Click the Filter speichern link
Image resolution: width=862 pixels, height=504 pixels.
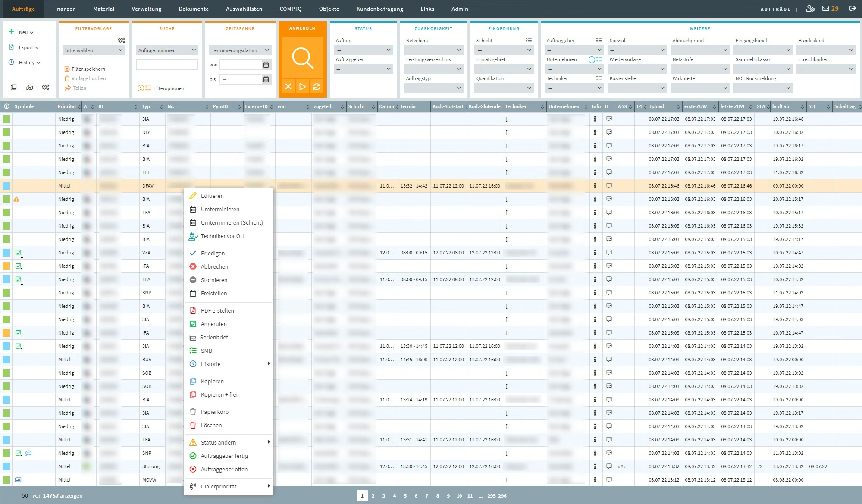(x=88, y=69)
